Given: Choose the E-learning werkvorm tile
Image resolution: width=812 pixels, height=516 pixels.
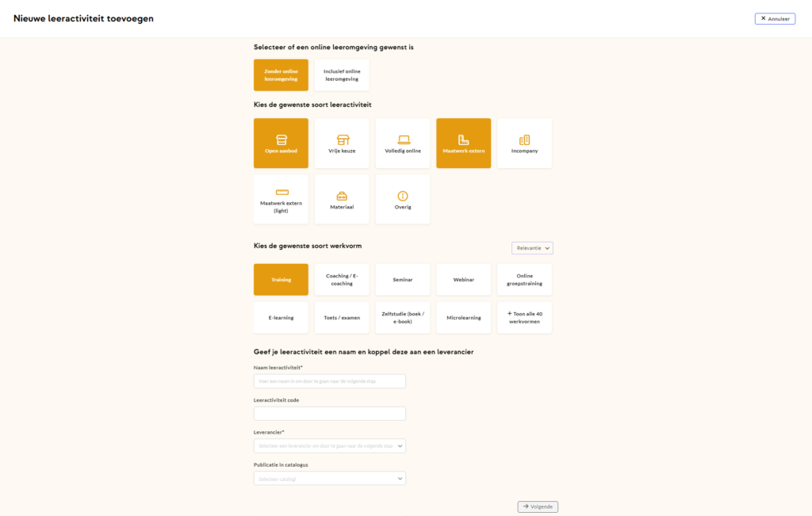Looking at the screenshot, I should coord(281,318).
